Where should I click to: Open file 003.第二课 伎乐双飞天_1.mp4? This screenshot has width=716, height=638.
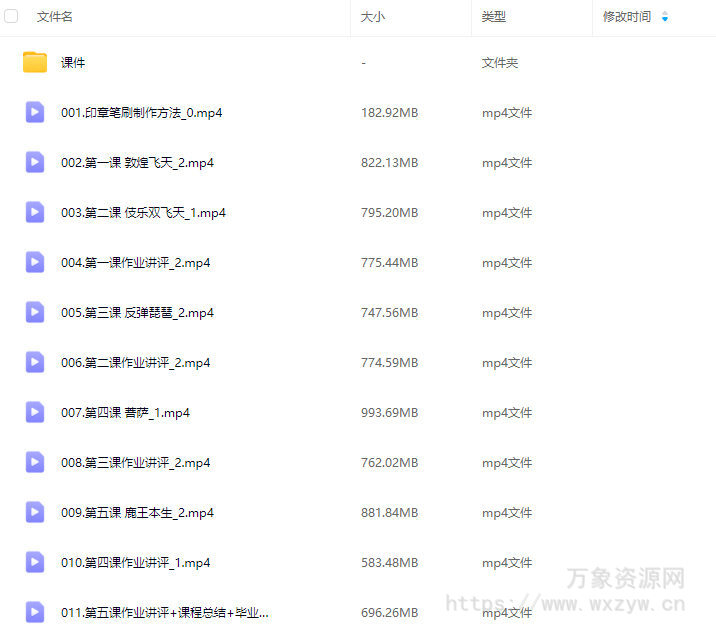tap(143, 213)
